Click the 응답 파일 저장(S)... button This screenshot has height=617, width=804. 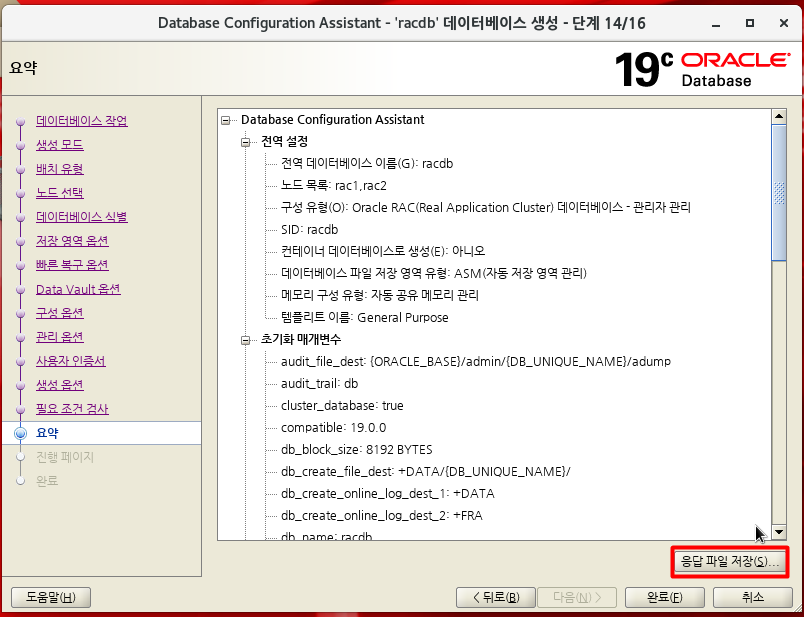(729, 561)
